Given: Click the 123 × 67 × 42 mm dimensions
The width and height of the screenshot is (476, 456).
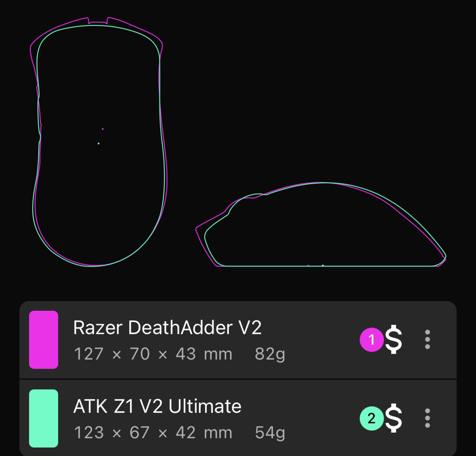Looking at the screenshot, I should 153,433.
